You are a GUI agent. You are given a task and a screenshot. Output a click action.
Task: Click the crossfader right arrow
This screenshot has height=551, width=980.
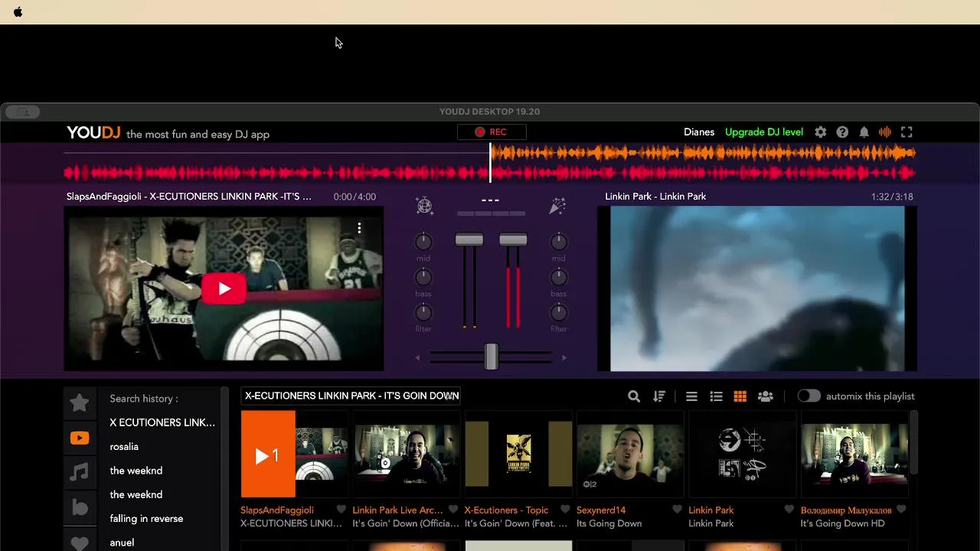pos(564,357)
